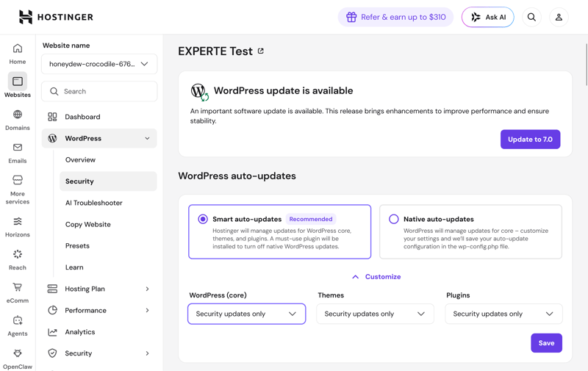Click the Recommended badge

(x=311, y=219)
